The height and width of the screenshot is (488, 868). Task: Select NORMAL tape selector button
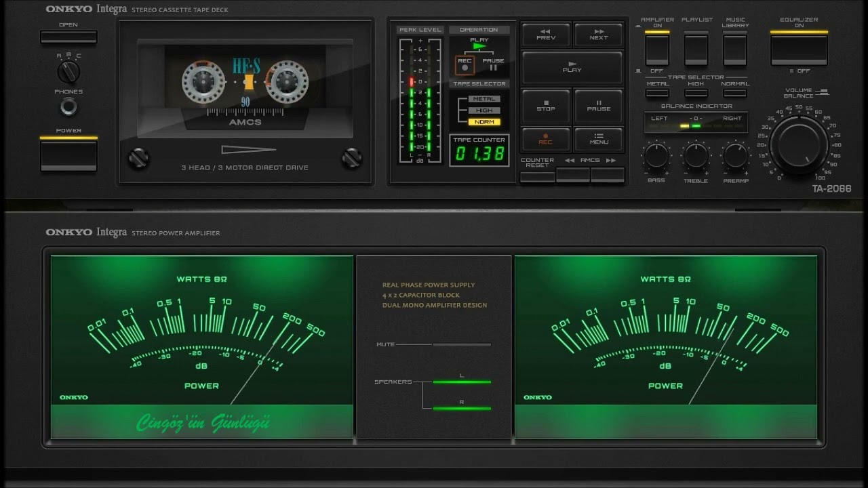click(x=735, y=93)
